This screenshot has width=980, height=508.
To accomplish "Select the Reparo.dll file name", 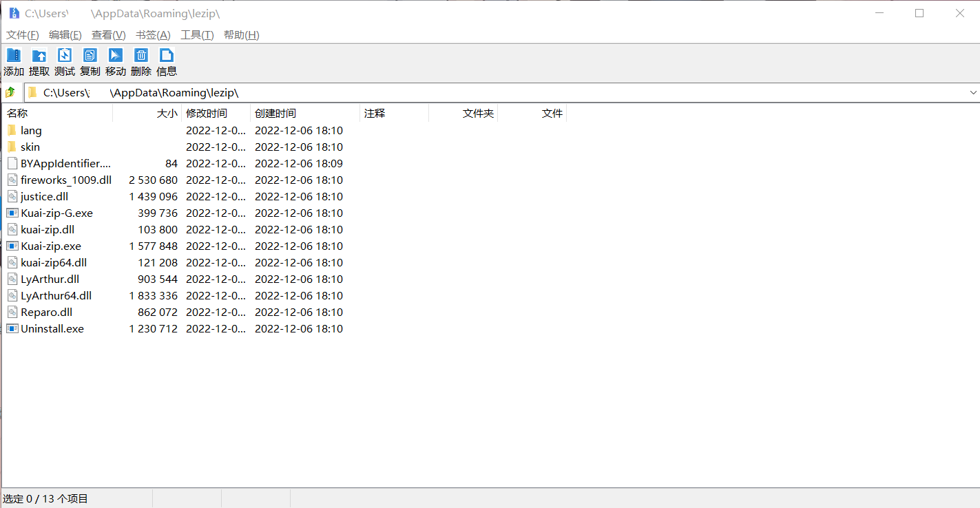I will 46,312.
